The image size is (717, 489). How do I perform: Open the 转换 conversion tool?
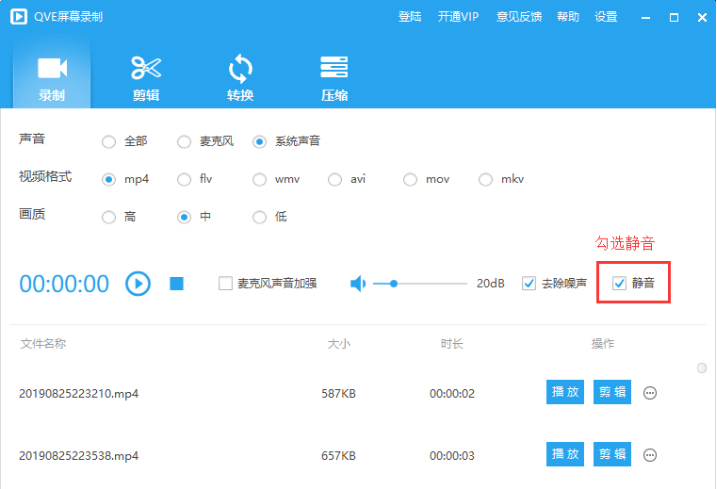coord(241,69)
